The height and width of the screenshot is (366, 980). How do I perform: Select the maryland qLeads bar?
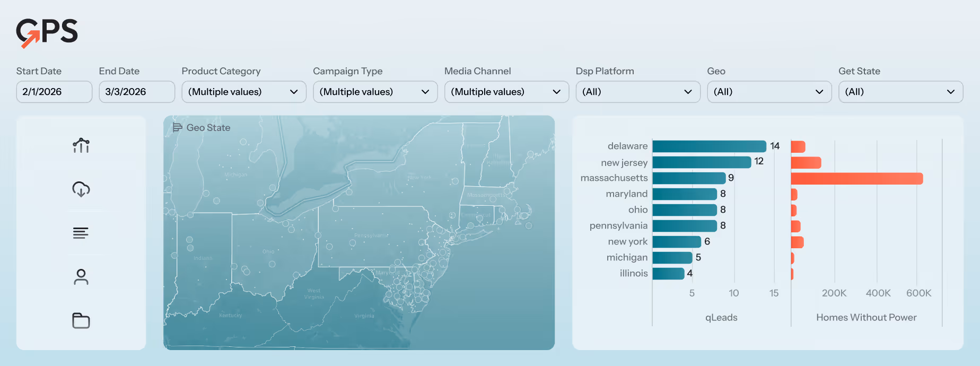pyautogui.click(x=685, y=194)
